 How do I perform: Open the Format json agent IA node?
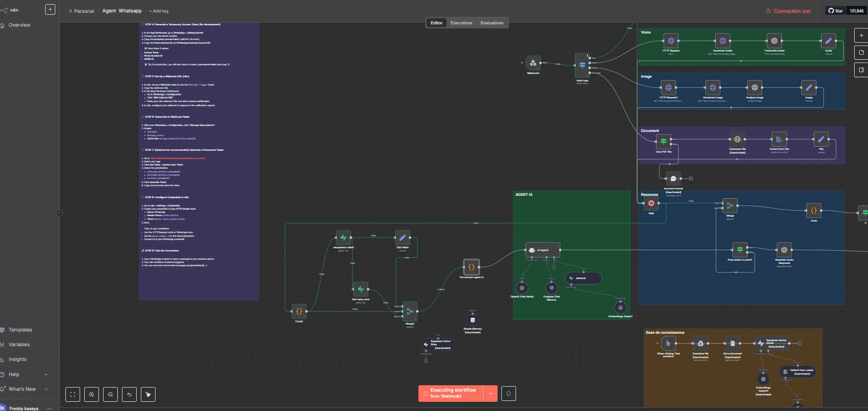pyautogui.click(x=471, y=267)
